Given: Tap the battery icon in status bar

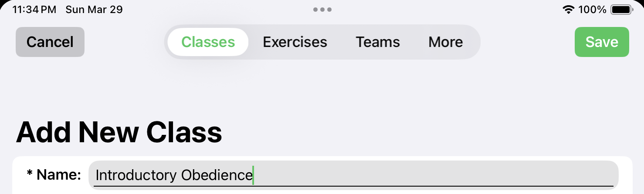Looking at the screenshot, I should 622,10.
